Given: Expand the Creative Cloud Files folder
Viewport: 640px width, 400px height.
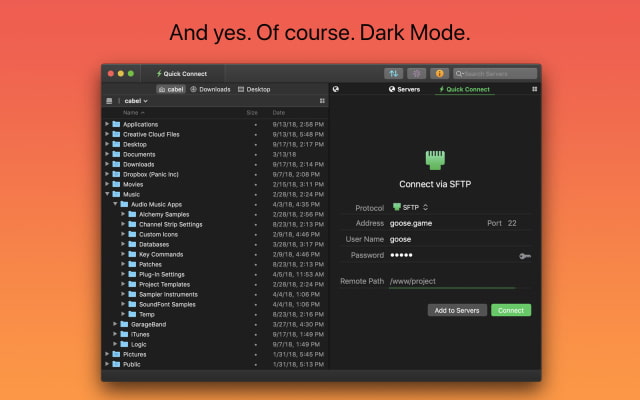Looking at the screenshot, I should click(107, 134).
